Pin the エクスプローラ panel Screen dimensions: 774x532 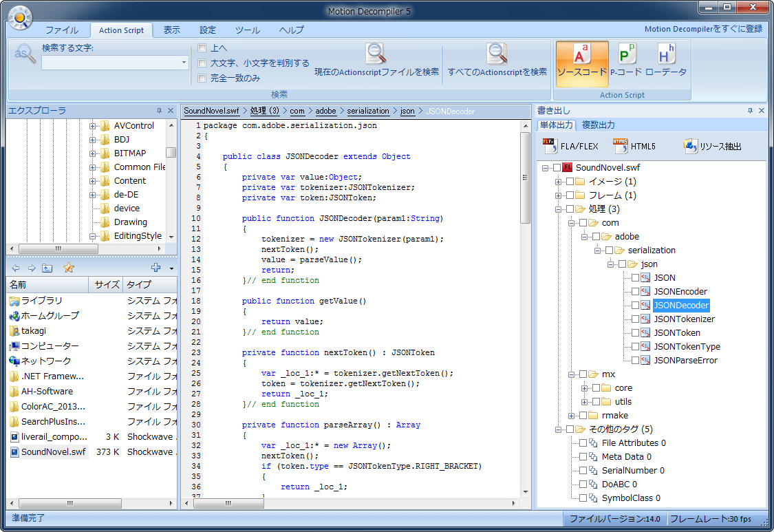pos(159,111)
